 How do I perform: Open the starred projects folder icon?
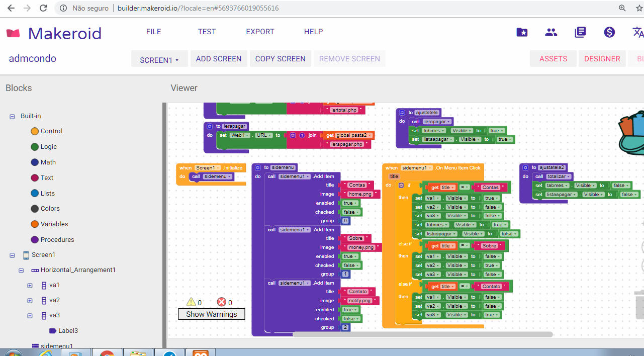click(x=522, y=32)
